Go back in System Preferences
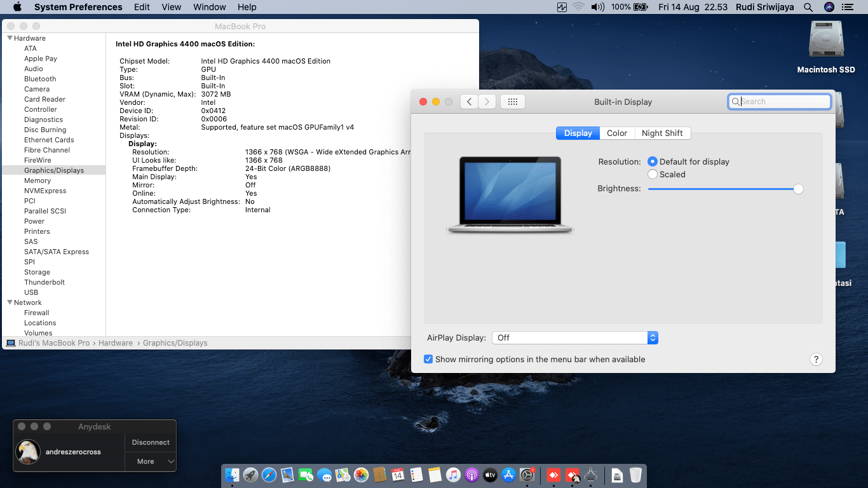 [x=469, y=102]
